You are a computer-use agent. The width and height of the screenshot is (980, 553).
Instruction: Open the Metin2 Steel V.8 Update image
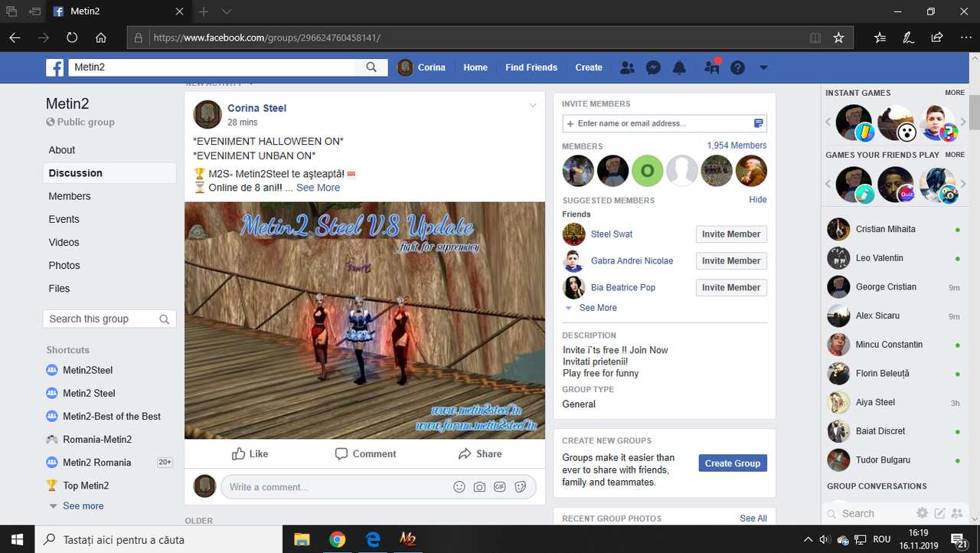point(364,321)
